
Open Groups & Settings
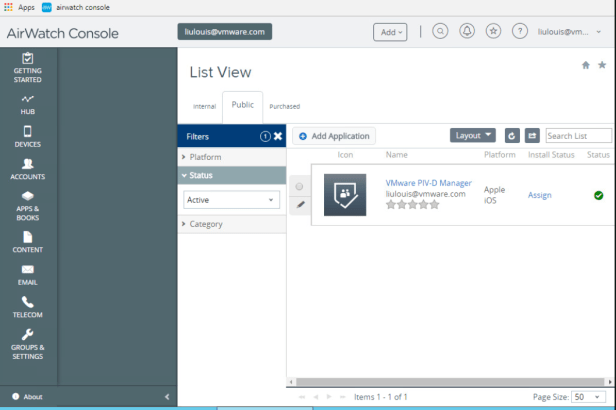[x=28, y=344]
